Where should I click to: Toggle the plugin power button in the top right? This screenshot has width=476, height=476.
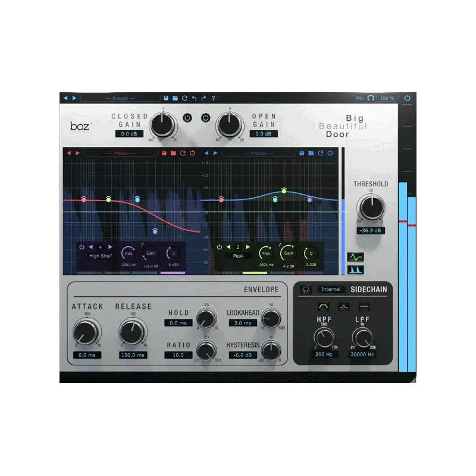click(408, 98)
